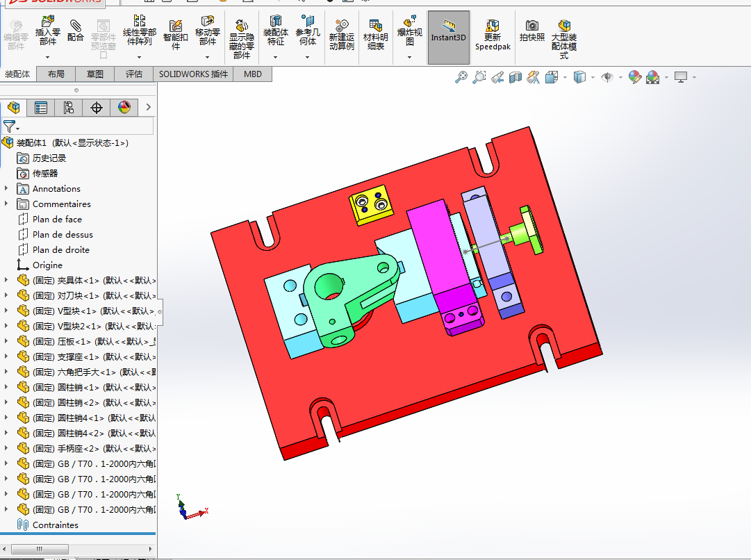Open dropdown arrow beside Apply Scene icon
751x560 pixels.
(667, 78)
